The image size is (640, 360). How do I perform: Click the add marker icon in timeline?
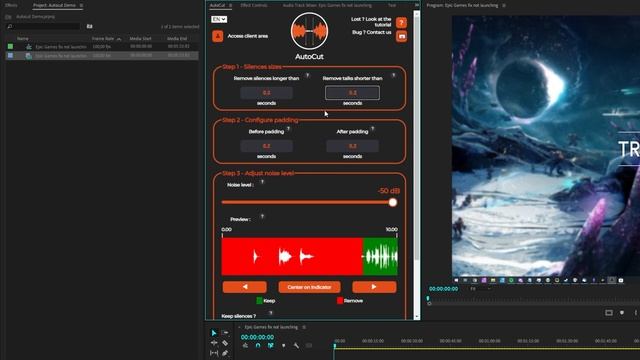(x=284, y=346)
